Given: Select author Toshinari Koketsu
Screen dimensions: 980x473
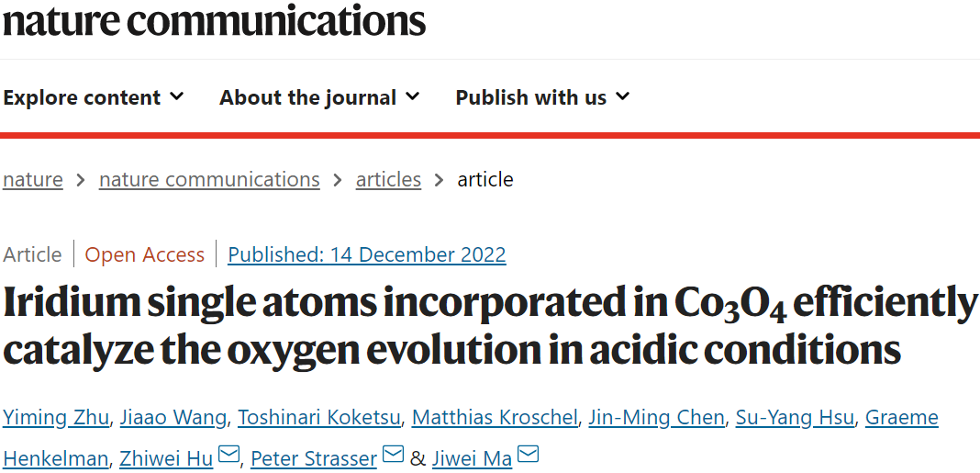Looking at the screenshot, I should [319, 417].
